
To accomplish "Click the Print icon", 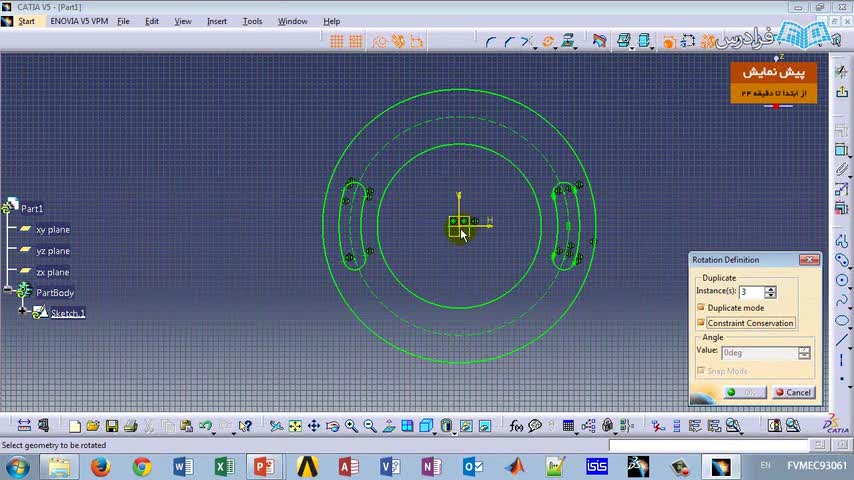I will [130, 426].
